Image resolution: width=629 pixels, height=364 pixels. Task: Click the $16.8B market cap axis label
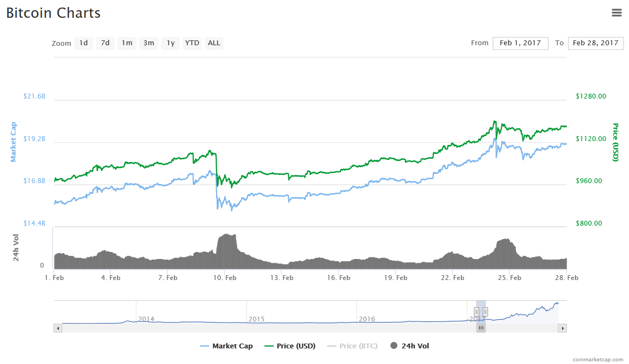click(x=34, y=181)
